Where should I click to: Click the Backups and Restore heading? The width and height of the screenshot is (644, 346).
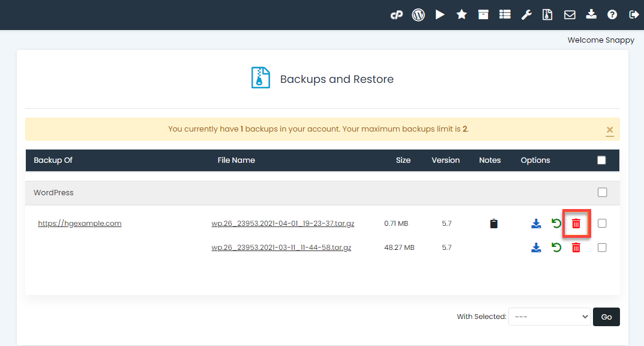[x=337, y=79]
